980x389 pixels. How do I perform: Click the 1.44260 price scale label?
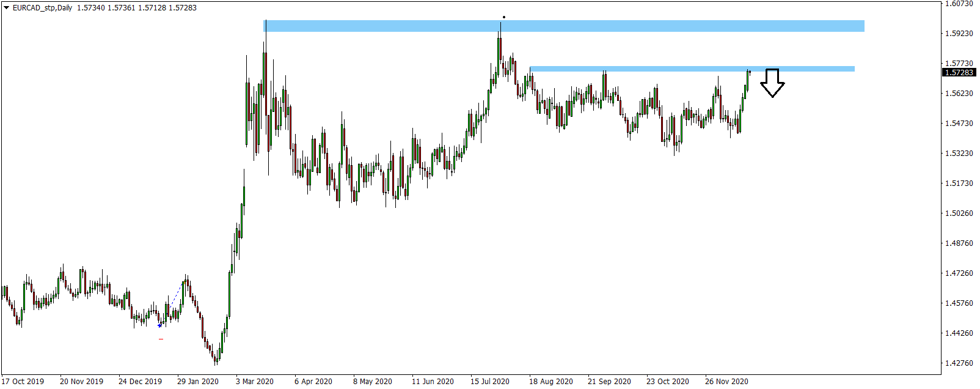coord(959,333)
